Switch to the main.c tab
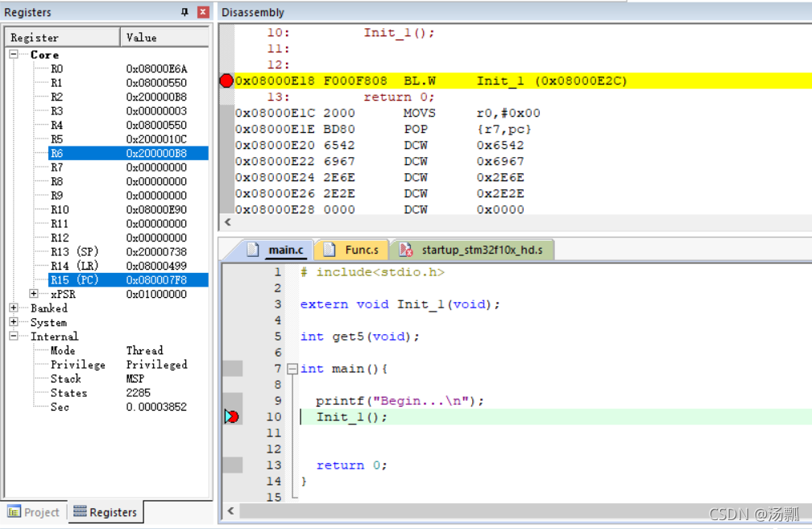 pyautogui.click(x=286, y=250)
